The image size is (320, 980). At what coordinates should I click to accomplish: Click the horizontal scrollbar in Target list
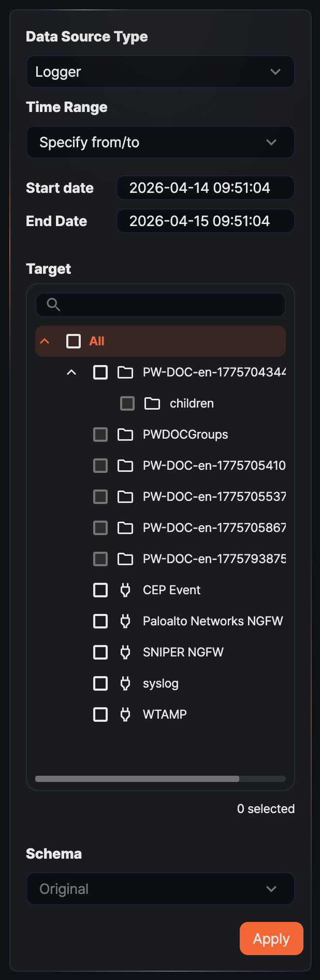pos(137,779)
